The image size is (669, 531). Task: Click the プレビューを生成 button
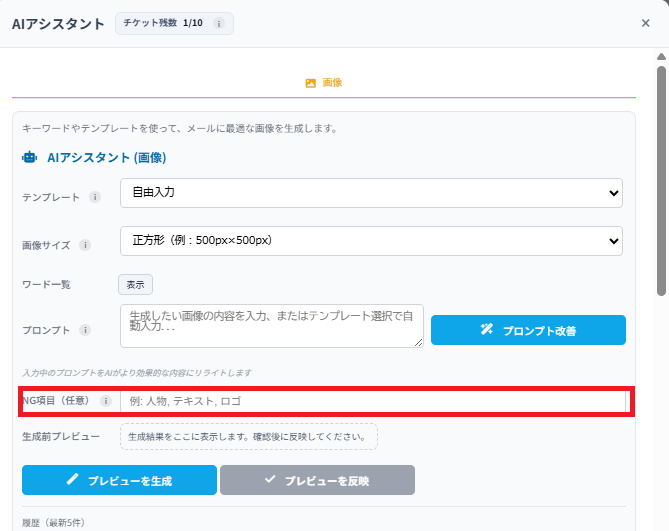click(x=119, y=480)
